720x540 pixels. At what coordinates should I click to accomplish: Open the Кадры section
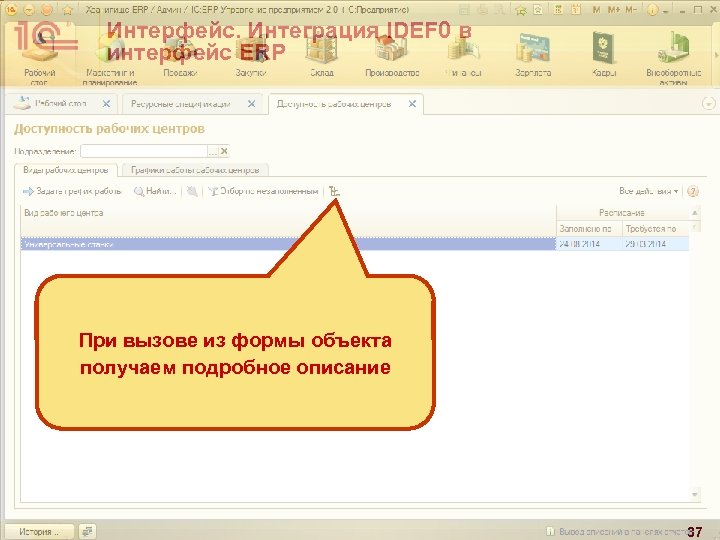click(x=604, y=55)
